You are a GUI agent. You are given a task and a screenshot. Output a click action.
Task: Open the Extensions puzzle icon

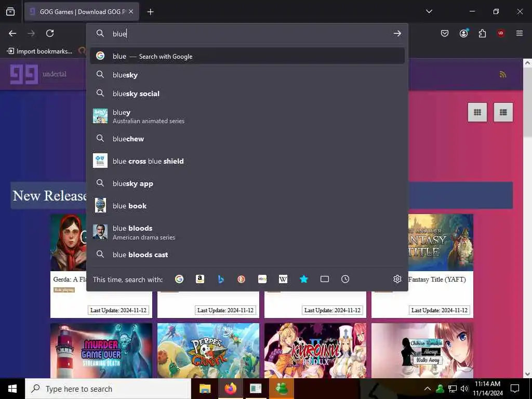point(482,33)
